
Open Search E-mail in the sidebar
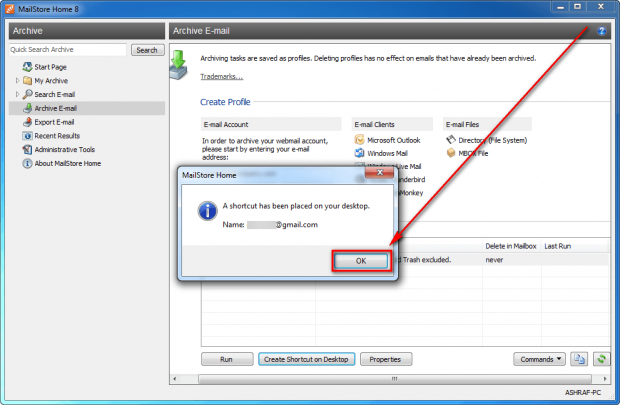pyautogui.click(x=55, y=95)
